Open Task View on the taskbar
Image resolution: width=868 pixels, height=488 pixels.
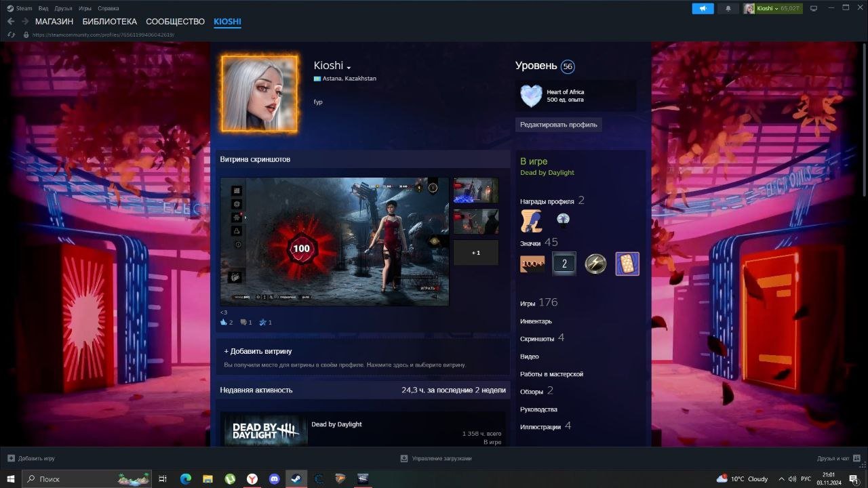click(x=163, y=479)
